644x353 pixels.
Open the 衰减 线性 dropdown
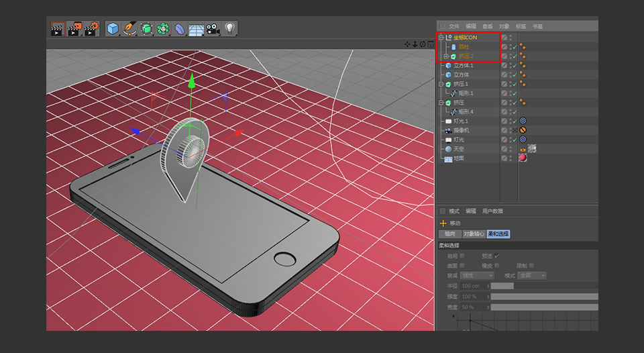tap(477, 275)
